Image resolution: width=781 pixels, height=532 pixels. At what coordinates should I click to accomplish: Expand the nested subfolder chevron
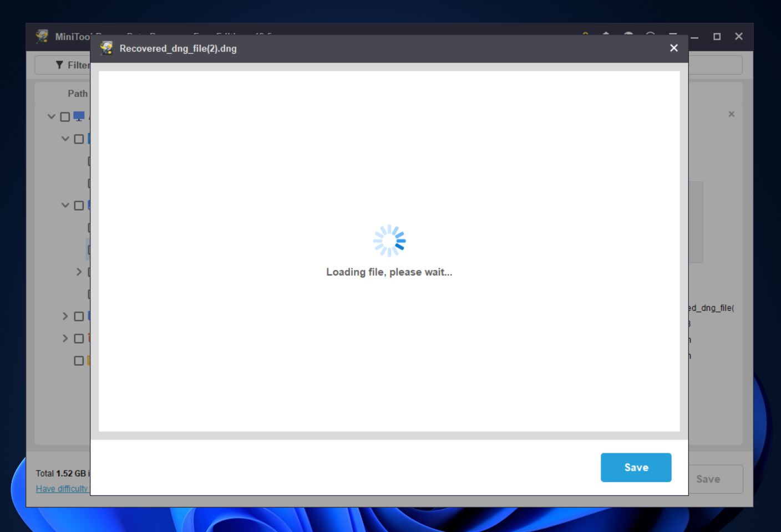78,272
